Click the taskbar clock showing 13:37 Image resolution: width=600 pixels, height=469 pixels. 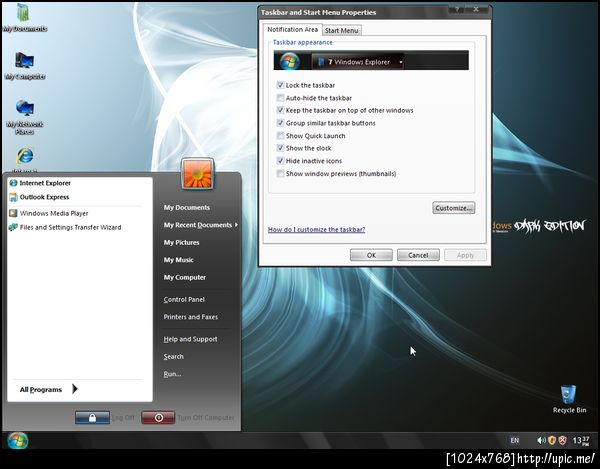click(x=581, y=441)
